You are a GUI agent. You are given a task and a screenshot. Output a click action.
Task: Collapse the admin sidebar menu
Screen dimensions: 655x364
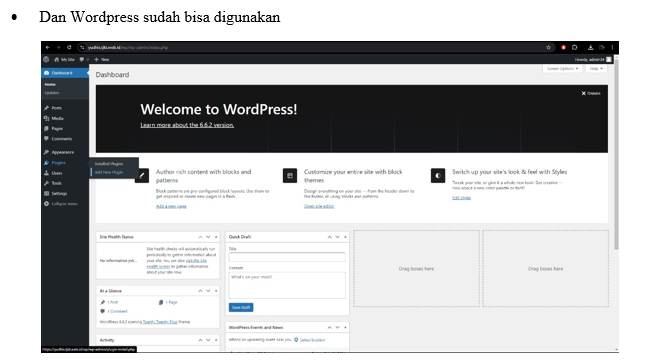coord(61,204)
